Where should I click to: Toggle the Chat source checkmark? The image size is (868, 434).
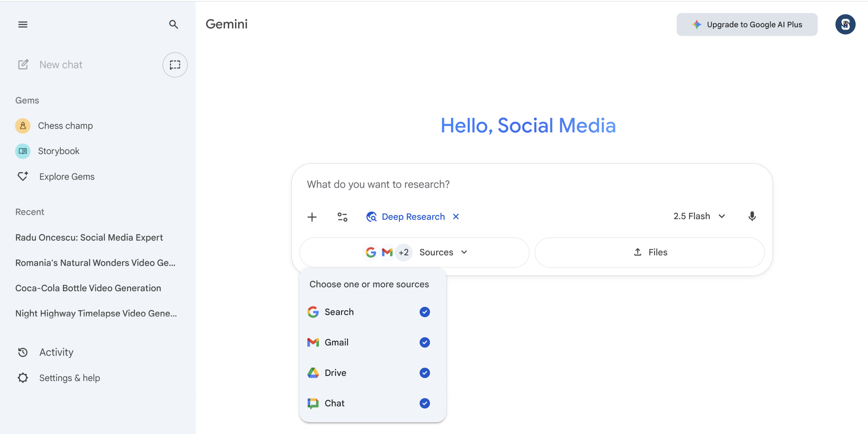[x=424, y=403]
